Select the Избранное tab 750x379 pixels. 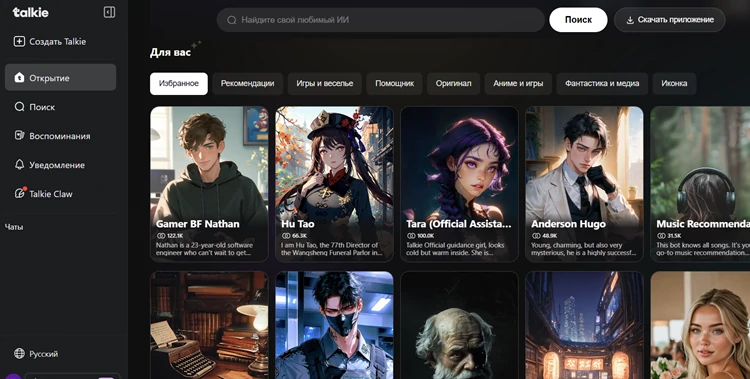point(179,83)
